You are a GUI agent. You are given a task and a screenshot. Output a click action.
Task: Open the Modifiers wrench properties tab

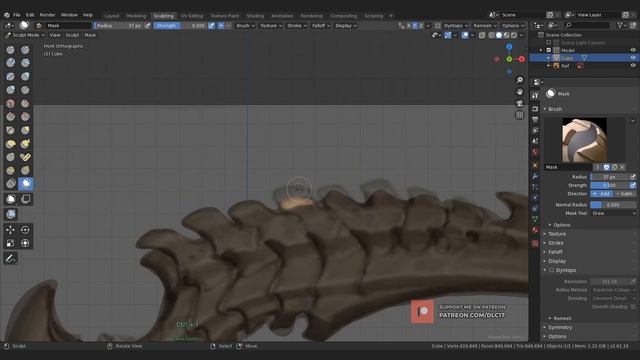pos(535,176)
